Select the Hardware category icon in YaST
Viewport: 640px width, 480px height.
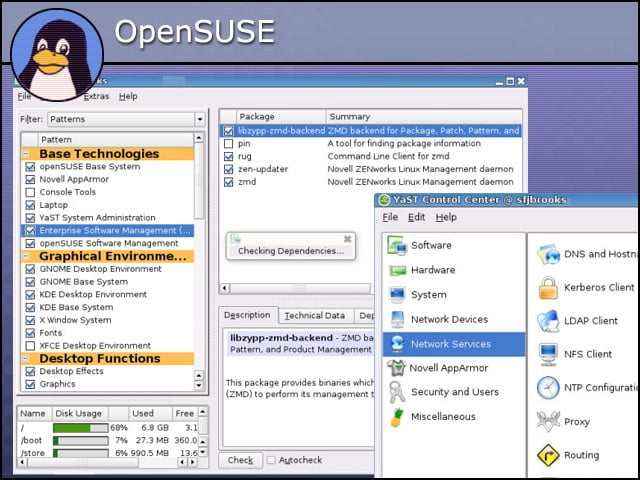pyautogui.click(x=397, y=270)
